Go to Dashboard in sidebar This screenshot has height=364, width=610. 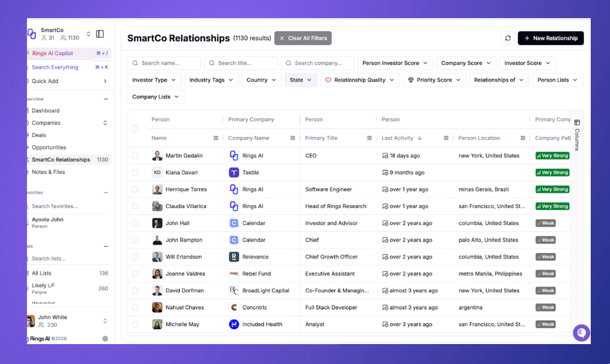46,111
